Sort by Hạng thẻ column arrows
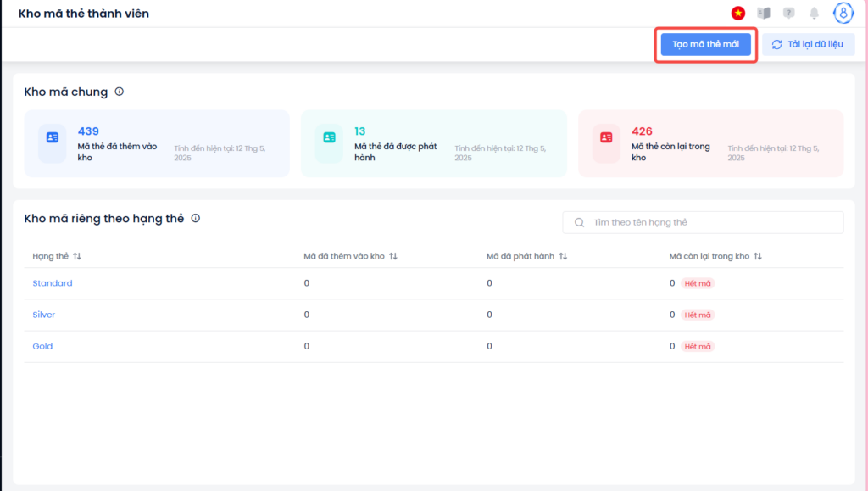Viewport: 868px width, 491px height. pos(77,256)
